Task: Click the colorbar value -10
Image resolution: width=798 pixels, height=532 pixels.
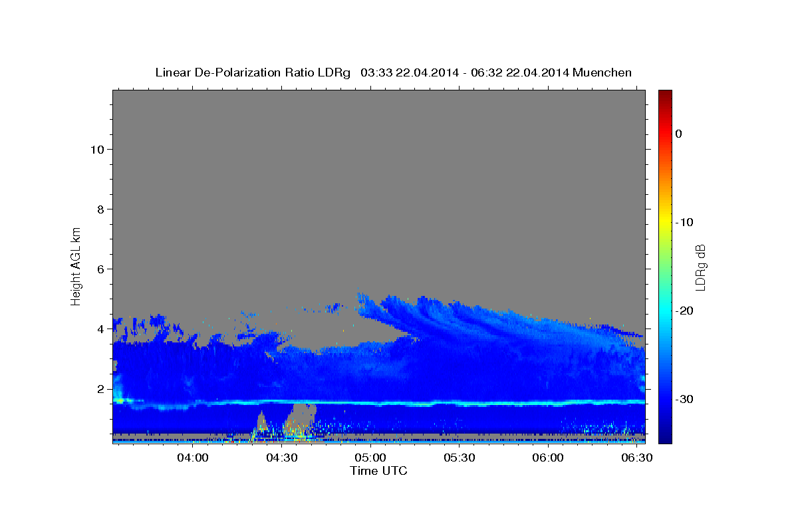Action: coord(684,222)
